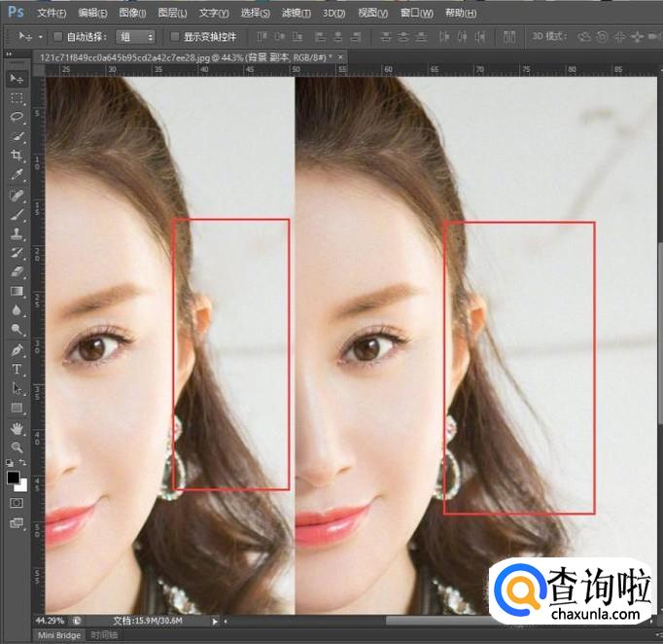Click align left edges icon

(x=320, y=37)
